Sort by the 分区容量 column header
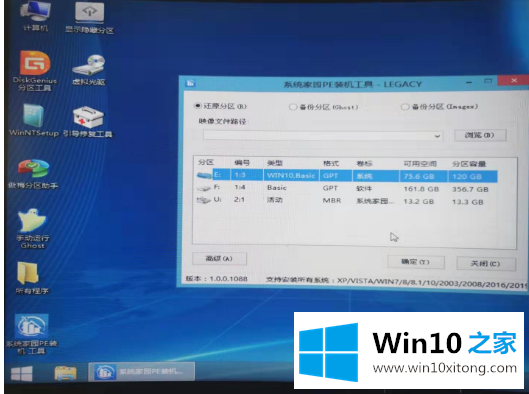Viewport: 529px width, 394px height. coord(469,164)
